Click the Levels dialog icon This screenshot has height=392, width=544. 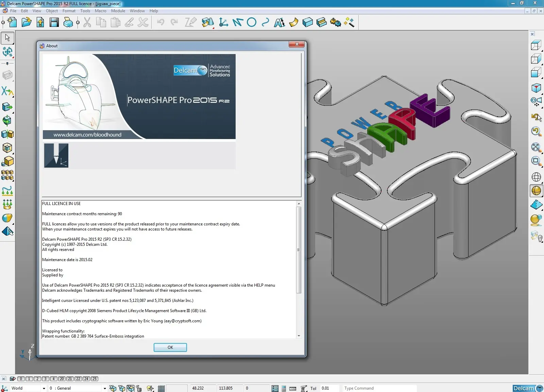click(13, 379)
